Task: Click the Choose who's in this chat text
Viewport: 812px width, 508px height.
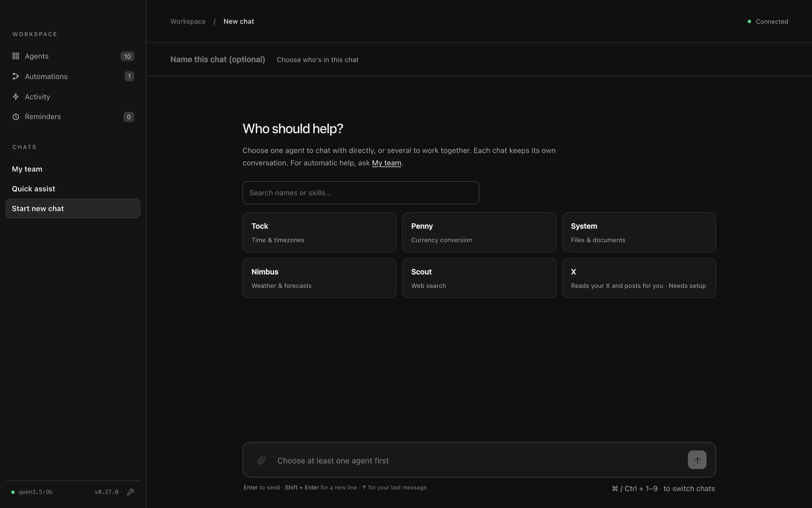Action: coord(317,60)
